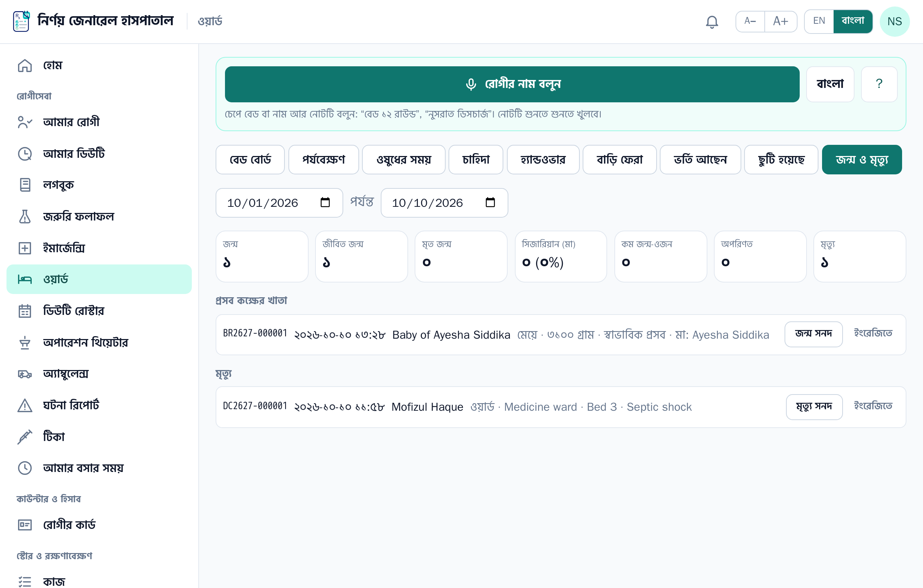The width and height of the screenshot is (923, 588).
Task: Click the আমার বসার সময় clock icon
Action: [x=25, y=468]
